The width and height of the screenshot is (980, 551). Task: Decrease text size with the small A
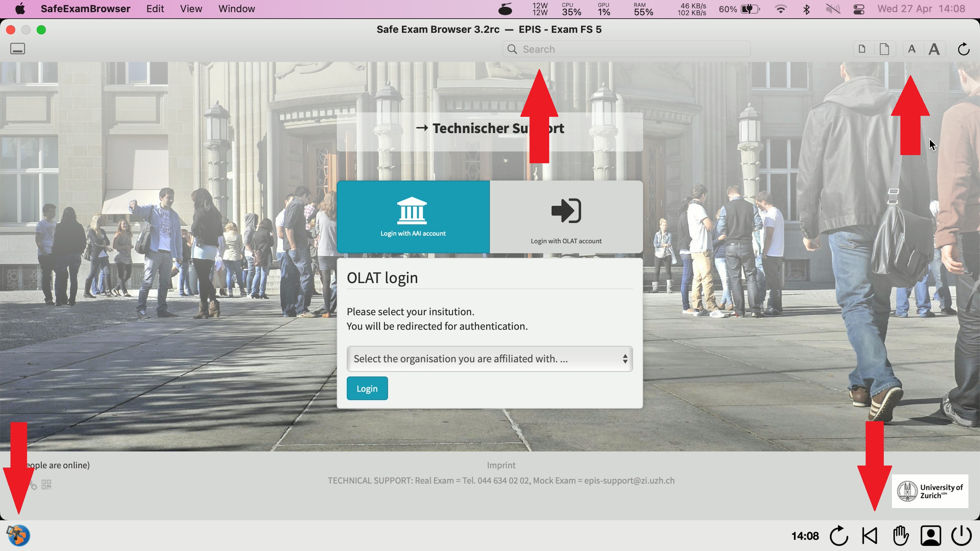pos(912,49)
